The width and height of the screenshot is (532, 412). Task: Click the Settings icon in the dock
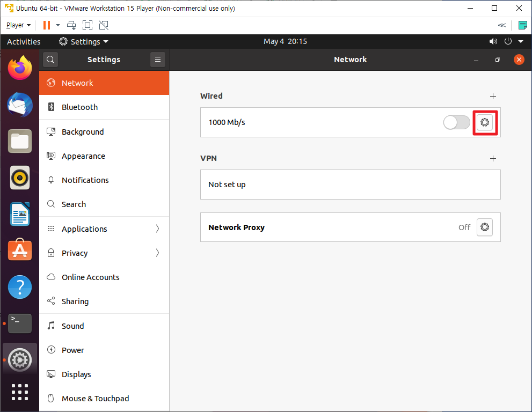tap(20, 360)
